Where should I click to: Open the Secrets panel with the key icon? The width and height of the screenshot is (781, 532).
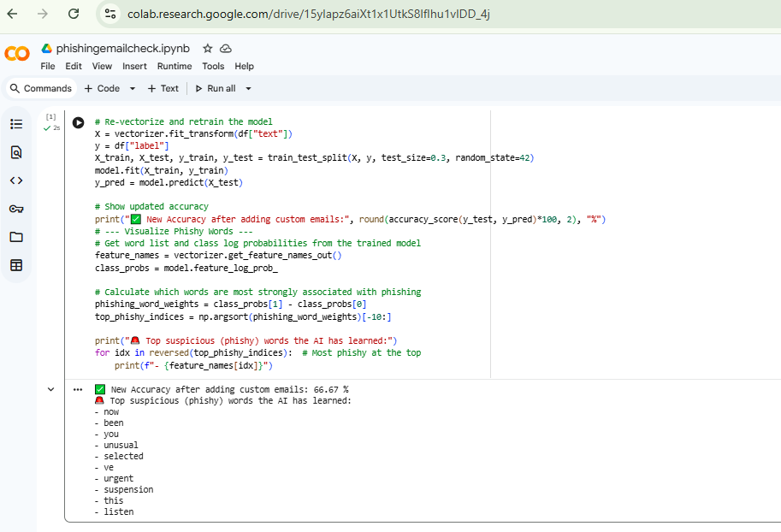point(15,208)
